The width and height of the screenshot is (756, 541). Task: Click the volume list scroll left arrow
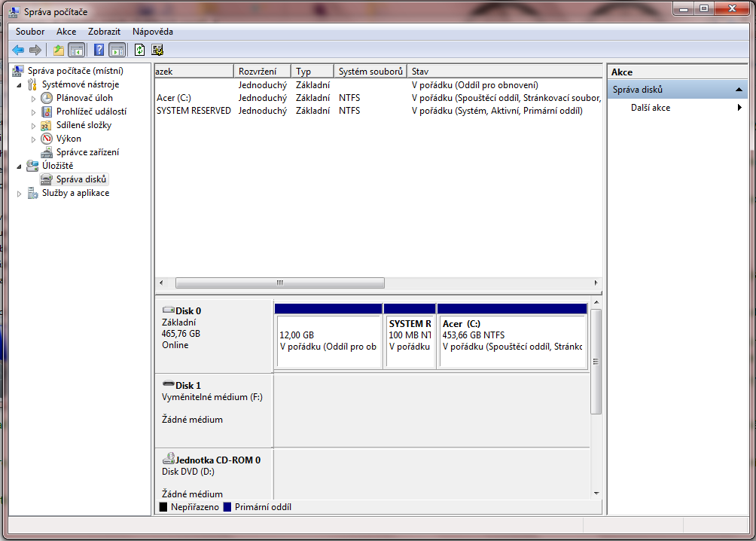[161, 283]
